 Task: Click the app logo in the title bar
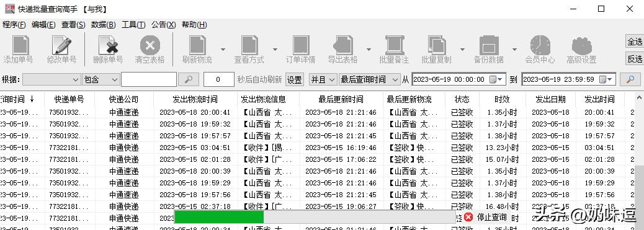pos(9,9)
